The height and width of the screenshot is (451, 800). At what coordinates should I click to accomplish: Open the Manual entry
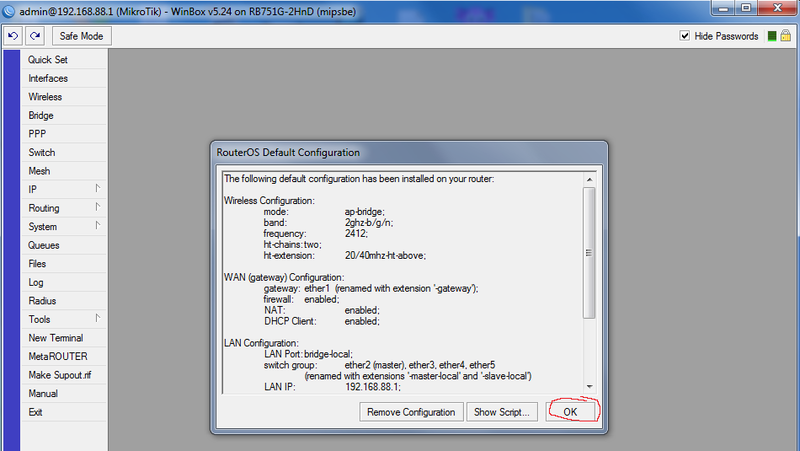tap(64, 393)
